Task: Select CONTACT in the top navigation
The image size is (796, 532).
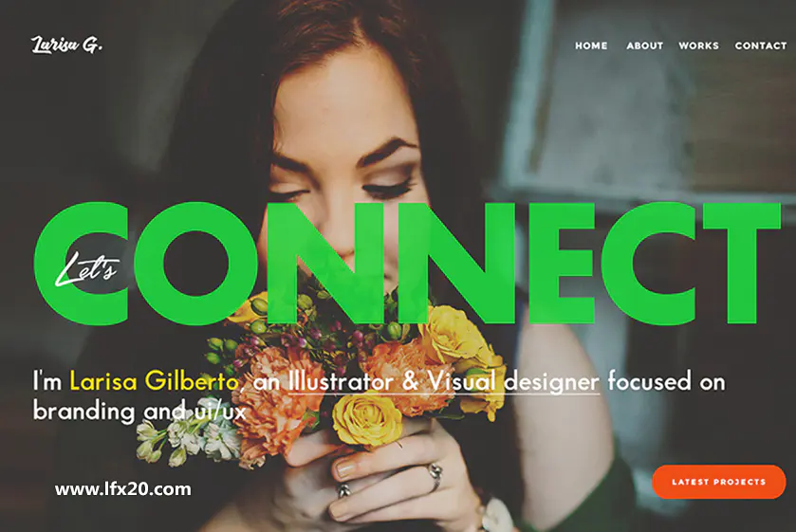Action: coord(761,46)
